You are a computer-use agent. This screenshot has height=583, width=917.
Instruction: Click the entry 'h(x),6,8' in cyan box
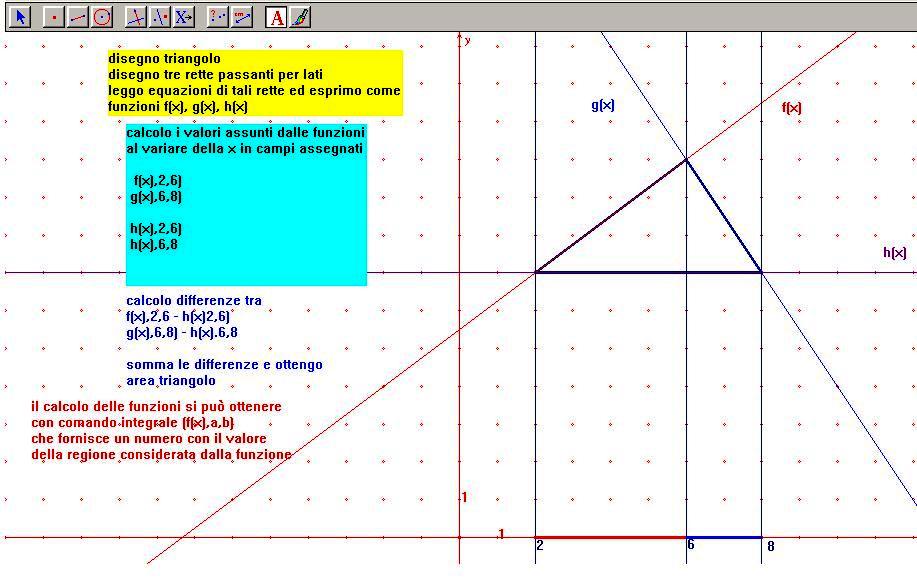pos(154,244)
